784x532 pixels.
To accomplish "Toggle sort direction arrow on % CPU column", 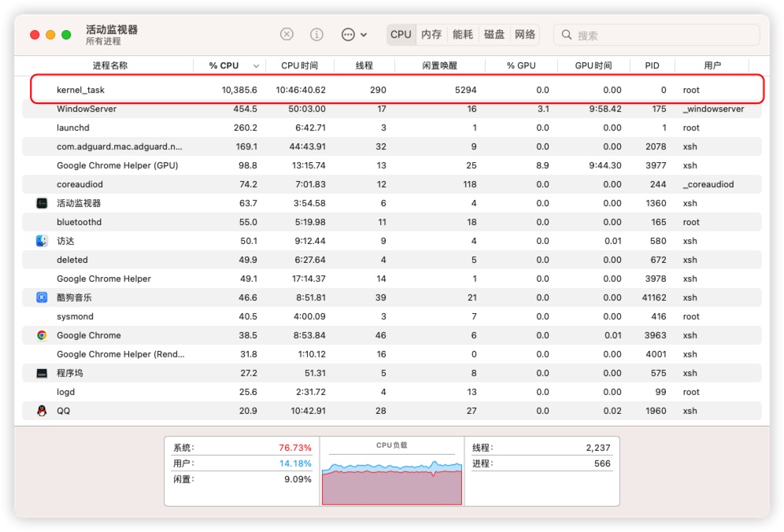I will [256, 66].
